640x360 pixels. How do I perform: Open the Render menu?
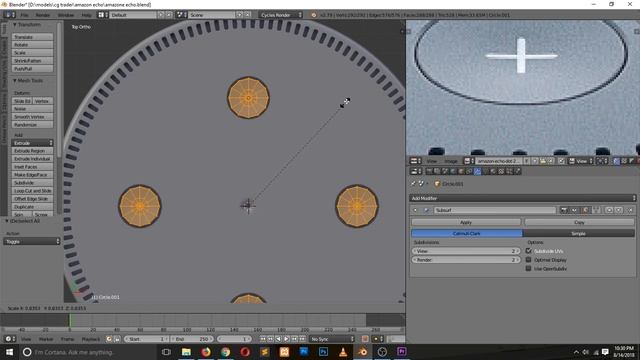[x=42, y=15]
